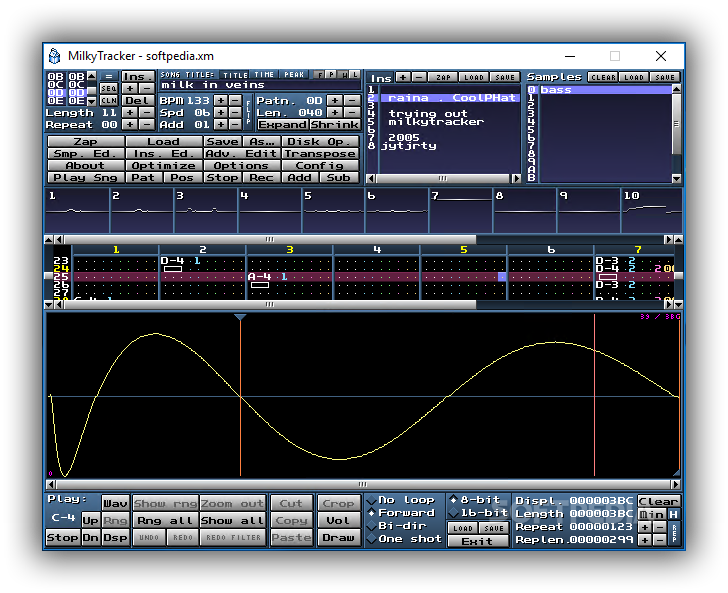The image size is (728, 593).
Task: Click the Dsp play button
Action: coord(115,538)
